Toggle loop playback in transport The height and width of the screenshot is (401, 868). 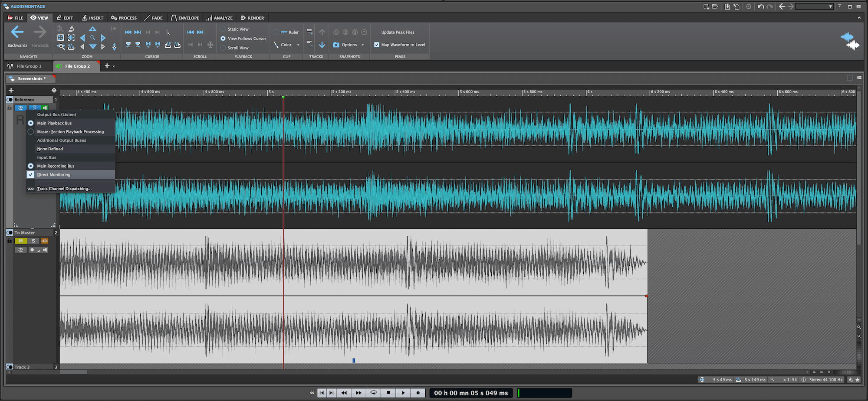click(373, 393)
